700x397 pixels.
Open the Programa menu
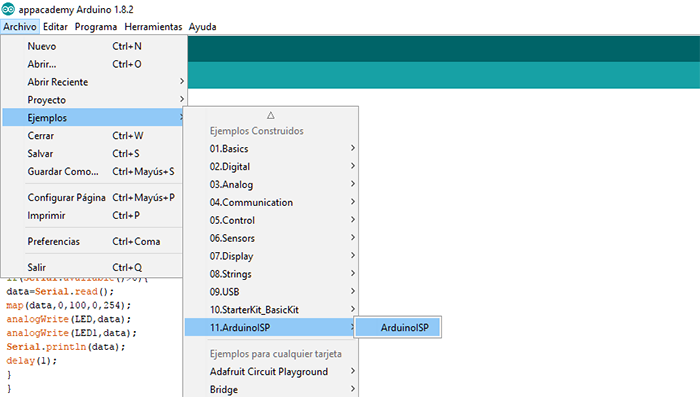pos(96,27)
